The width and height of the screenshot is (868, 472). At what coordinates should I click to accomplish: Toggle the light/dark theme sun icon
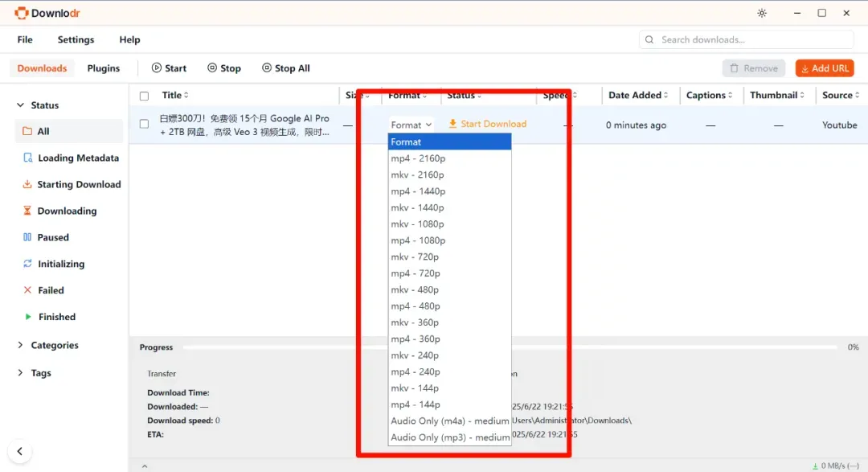click(762, 13)
